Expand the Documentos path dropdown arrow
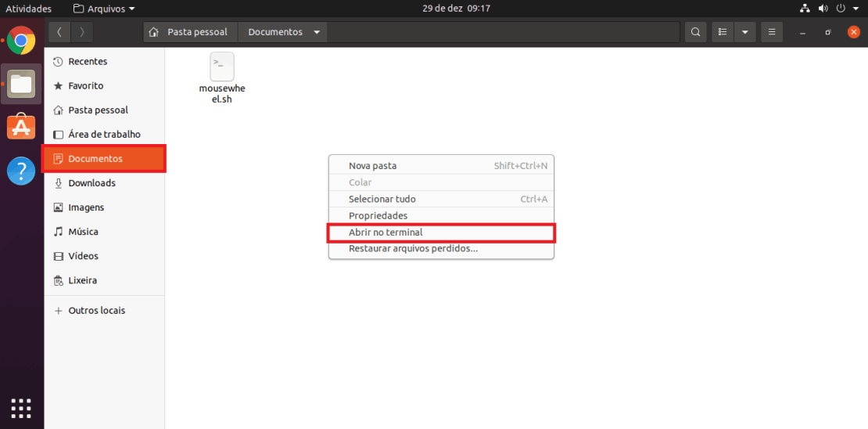This screenshot has height=429, width=868. pos(317,32)
